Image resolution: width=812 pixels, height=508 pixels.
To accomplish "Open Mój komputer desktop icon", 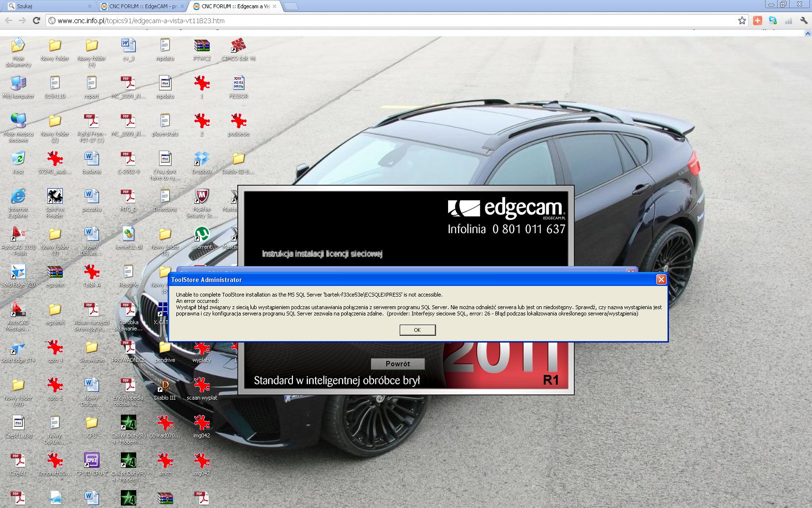I will click(x=18, y=88).
